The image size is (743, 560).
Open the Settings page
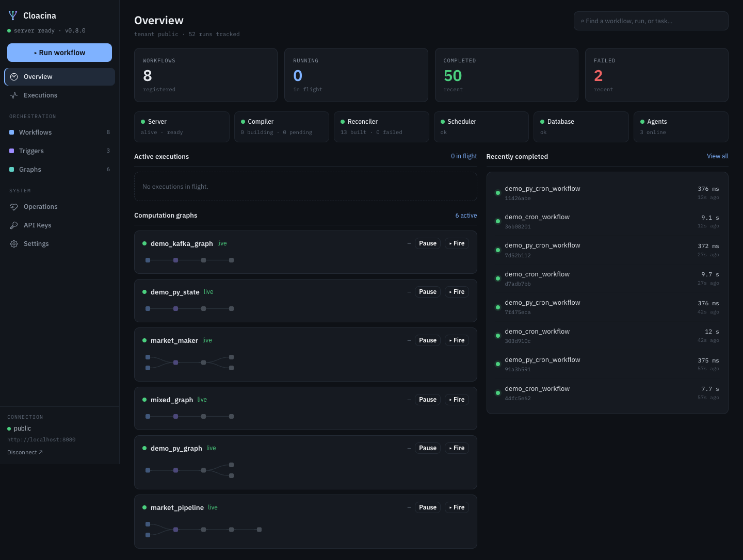coord(59,244)
